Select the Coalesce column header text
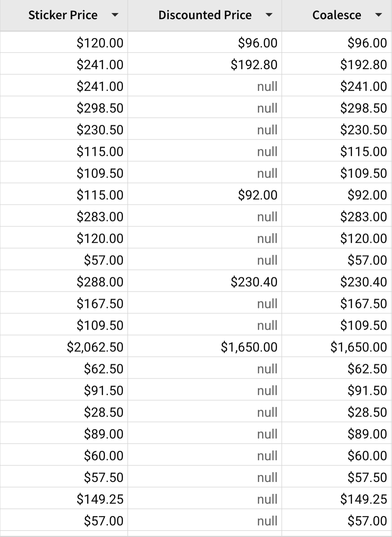The image size is (392, 537). [336, 15]
